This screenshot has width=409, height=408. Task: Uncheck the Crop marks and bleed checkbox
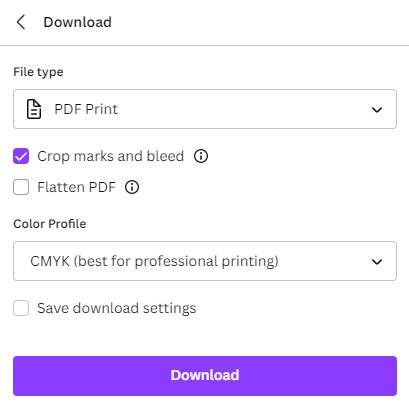[x=21, y=156]
